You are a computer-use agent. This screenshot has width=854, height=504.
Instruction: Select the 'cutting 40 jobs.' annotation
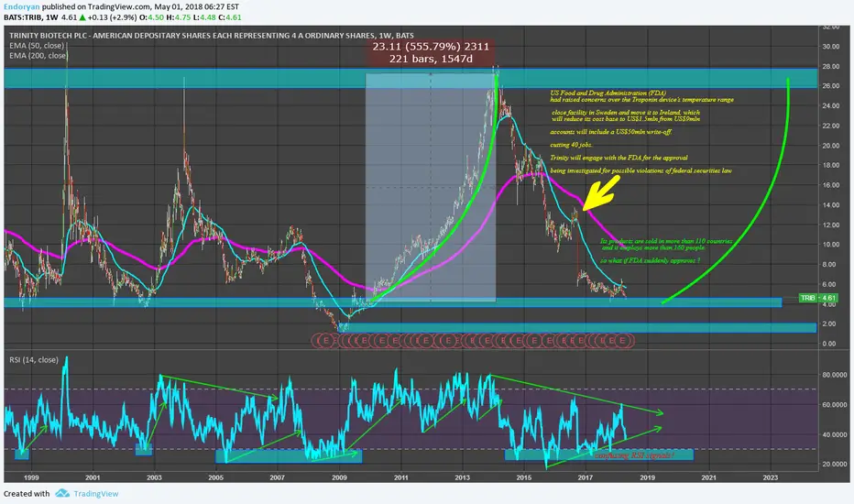tap(572, 145)
